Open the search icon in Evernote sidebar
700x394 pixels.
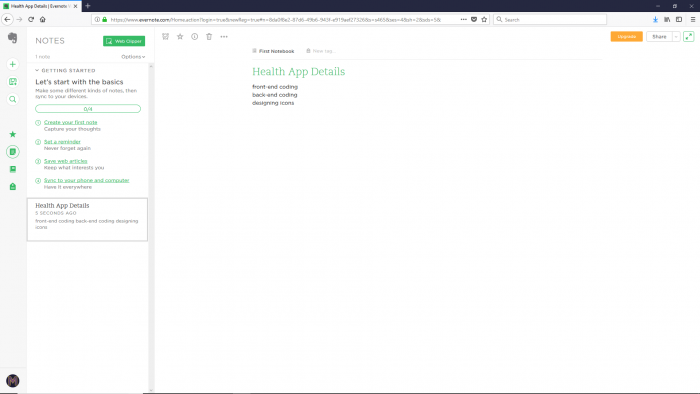[x=12, y=99]
